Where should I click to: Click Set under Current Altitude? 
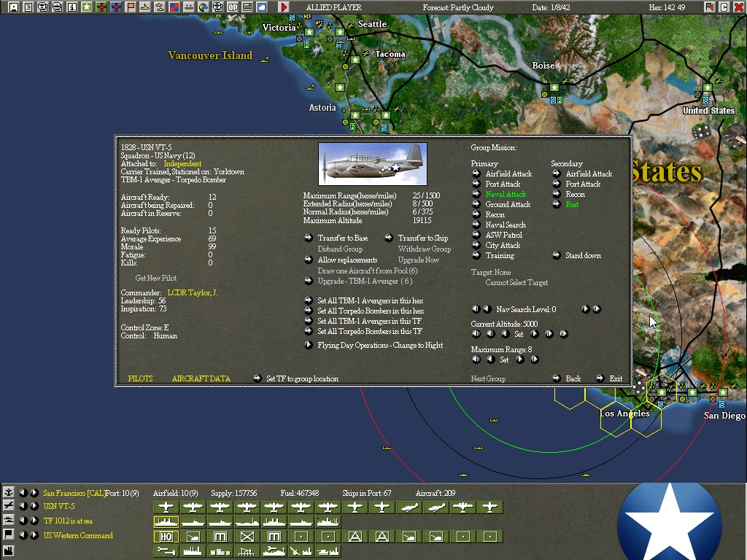(519, 334)
